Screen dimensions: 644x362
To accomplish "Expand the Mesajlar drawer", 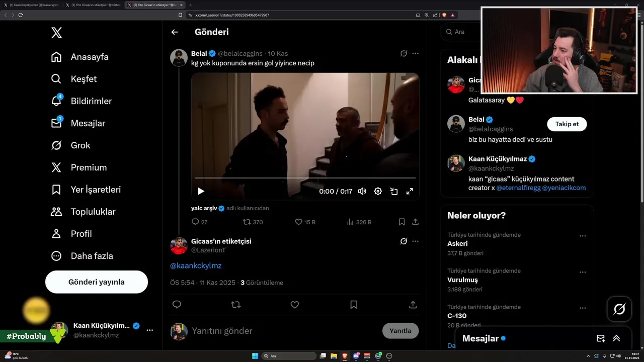I will tap(616, 338).
